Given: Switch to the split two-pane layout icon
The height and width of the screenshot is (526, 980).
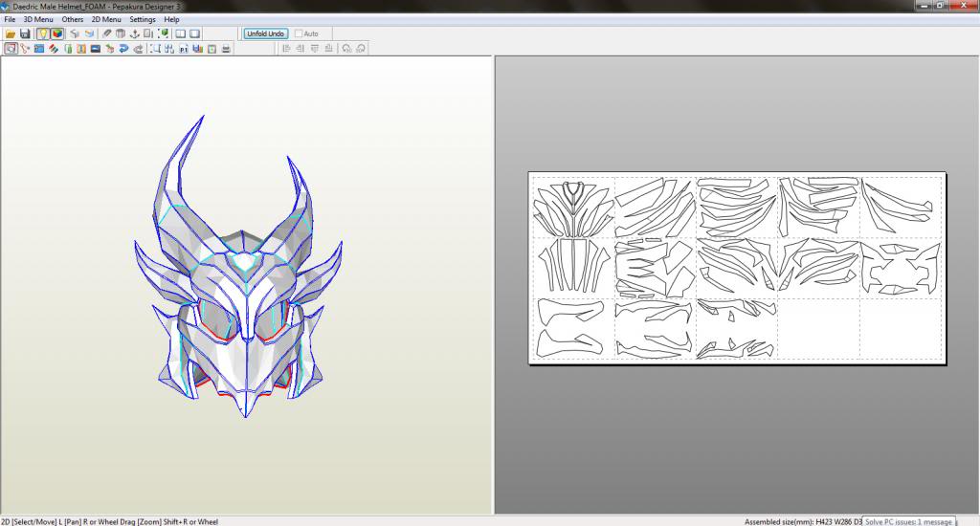Looking at the screenshot, I should 181,33.
